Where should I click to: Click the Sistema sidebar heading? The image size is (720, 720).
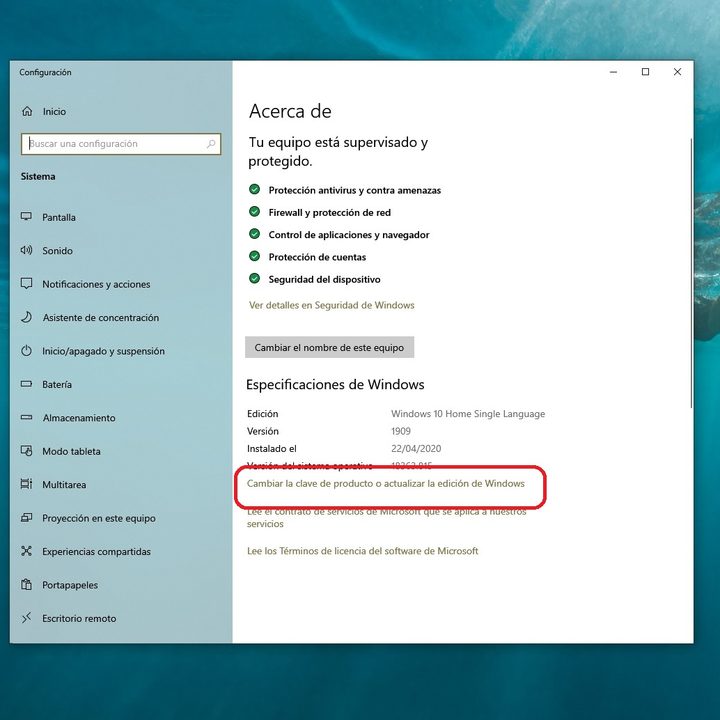point(38,176)
